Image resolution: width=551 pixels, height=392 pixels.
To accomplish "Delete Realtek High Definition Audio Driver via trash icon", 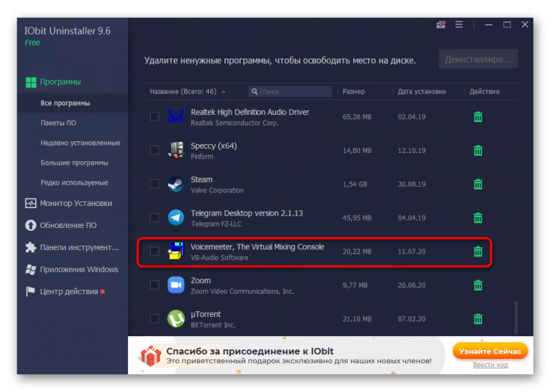I will point(478,116).
